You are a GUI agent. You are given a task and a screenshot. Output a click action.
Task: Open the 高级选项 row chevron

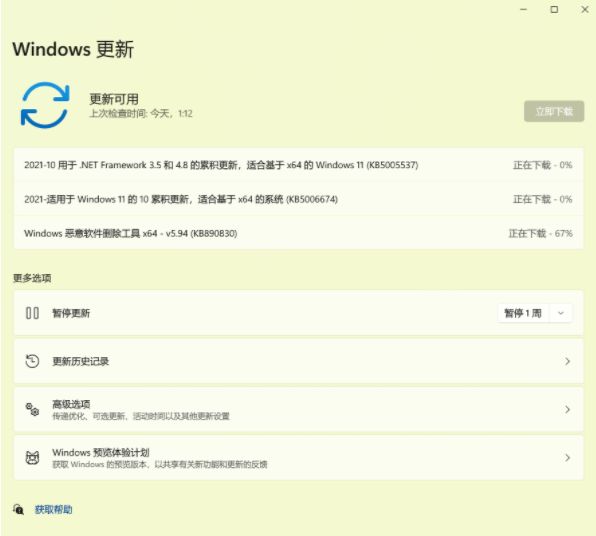click(567, 409)
